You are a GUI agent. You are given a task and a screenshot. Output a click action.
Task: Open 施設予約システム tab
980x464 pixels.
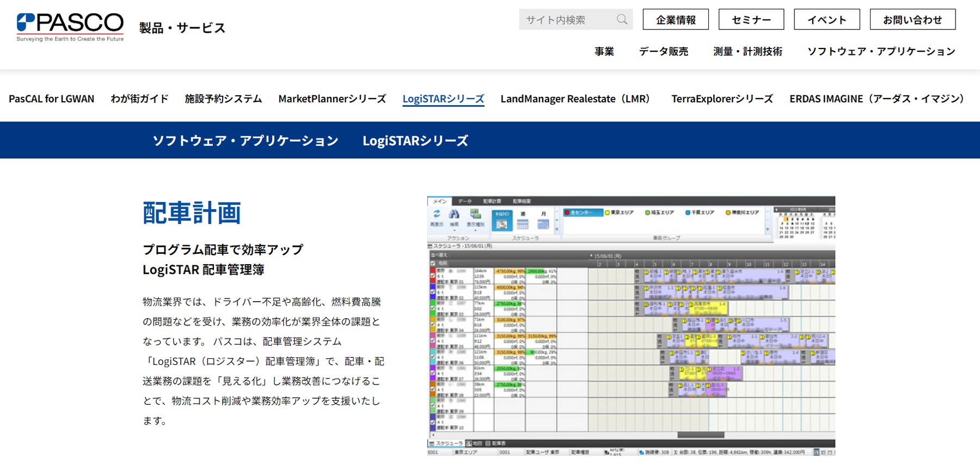coord(223,99)
